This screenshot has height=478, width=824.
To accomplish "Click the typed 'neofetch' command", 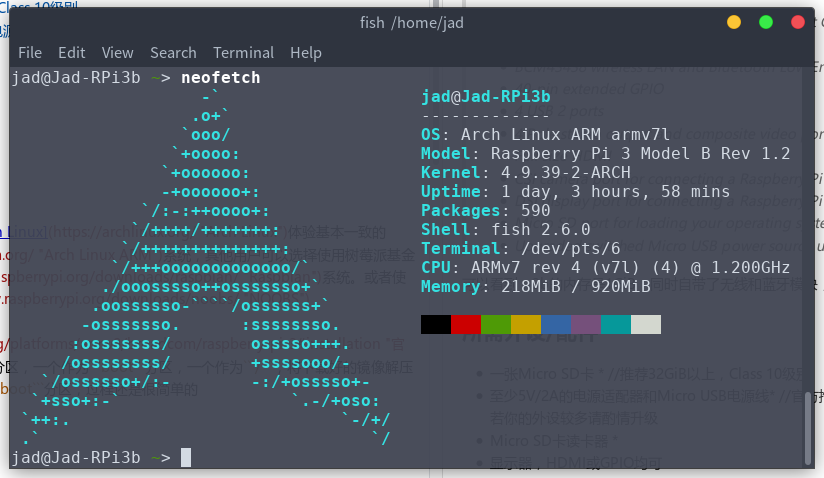I will [x=221, y=78].
